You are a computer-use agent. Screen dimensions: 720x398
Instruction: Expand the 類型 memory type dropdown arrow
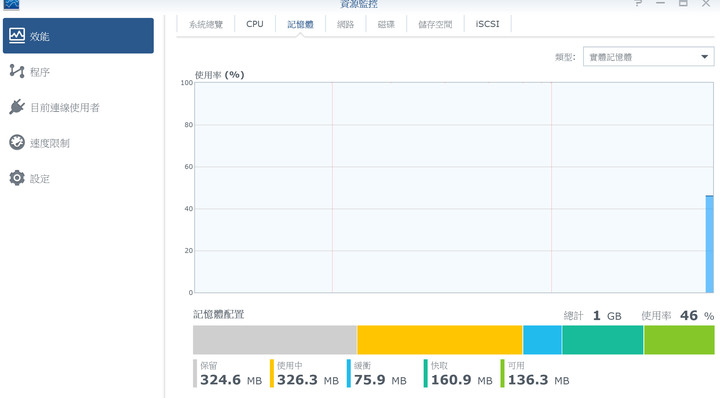pos(704,57)
